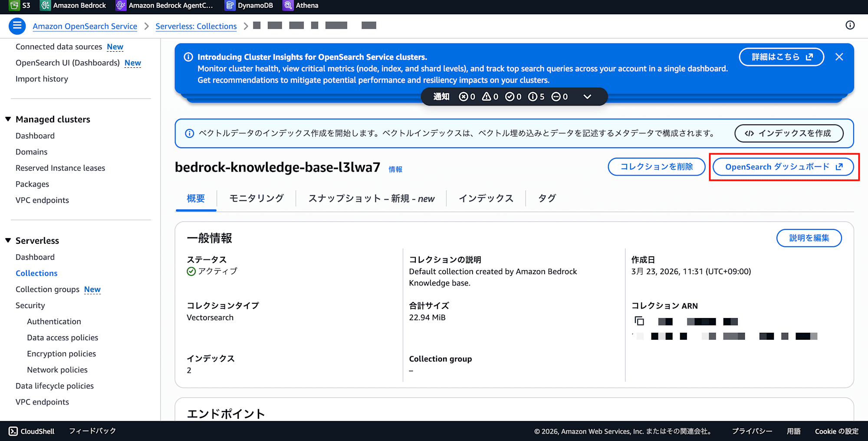Open Managed clusters VPC endpoints link

42,200
